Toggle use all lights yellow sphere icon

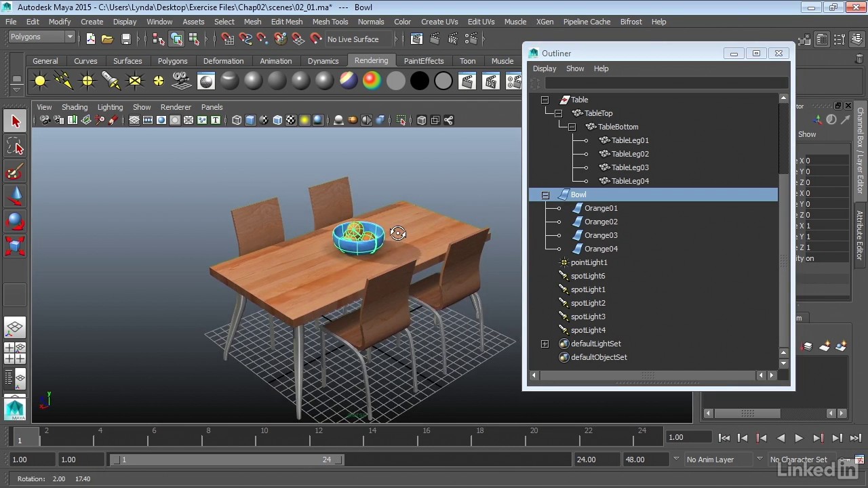pos(304,121)
